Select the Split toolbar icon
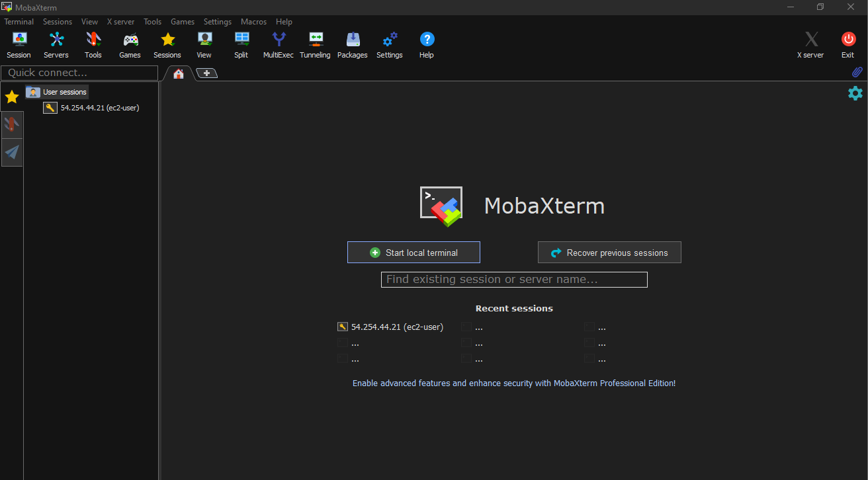The height and width of the screenshot is (480, 868). (x=241, y=45)
